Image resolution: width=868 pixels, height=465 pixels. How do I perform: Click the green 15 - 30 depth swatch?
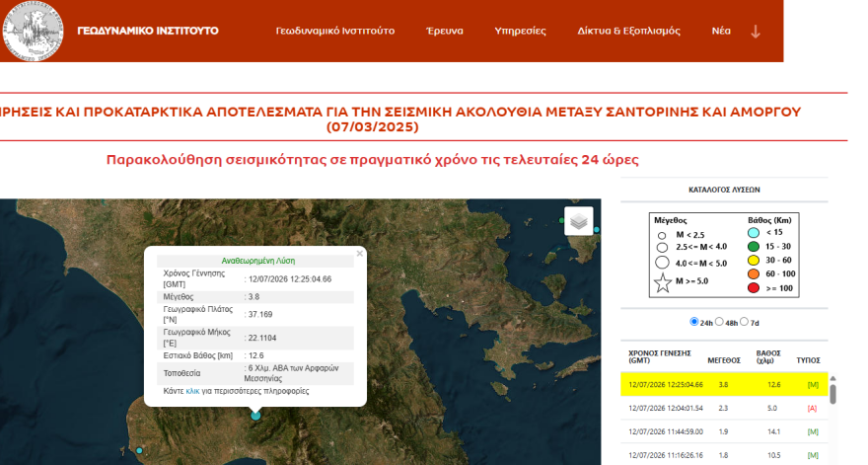pos(754,247)
